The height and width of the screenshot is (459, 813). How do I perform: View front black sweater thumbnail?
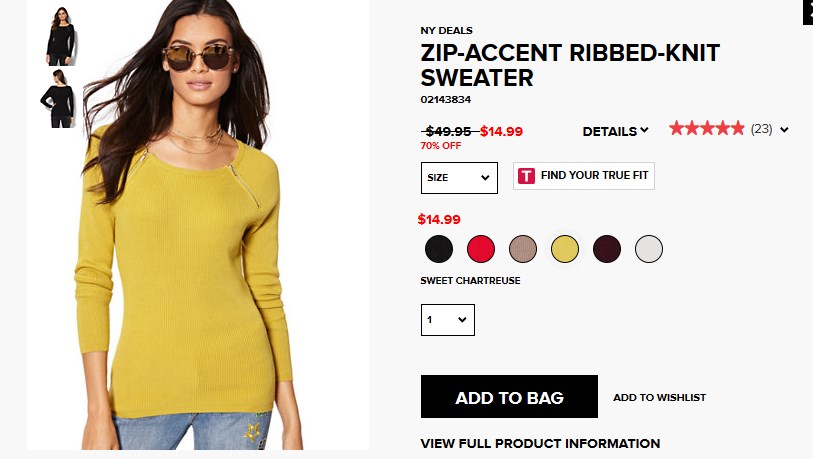(61, 36)
